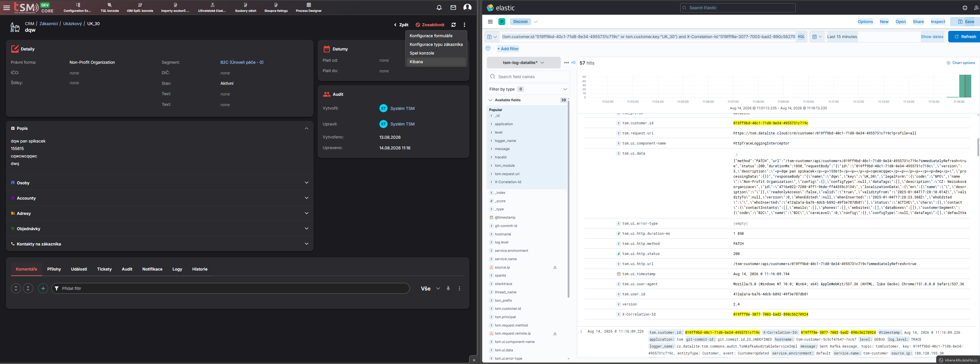980x364 pixels.
Task: Open Sloupce listingu in the top bar
Action: click(276, 7)
